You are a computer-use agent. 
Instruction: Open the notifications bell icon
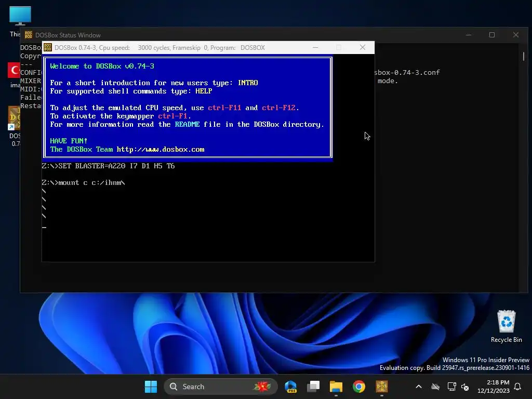point(517,387)
